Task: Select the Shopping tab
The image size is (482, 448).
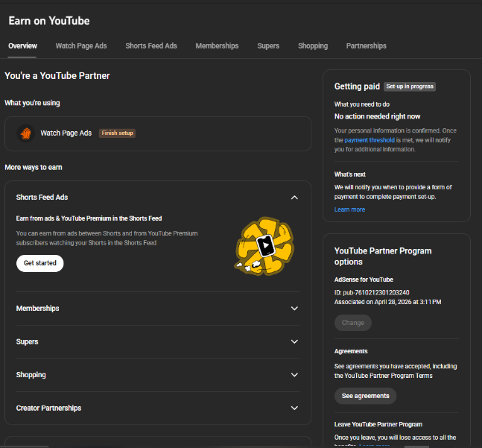Action: coord(313,46)
